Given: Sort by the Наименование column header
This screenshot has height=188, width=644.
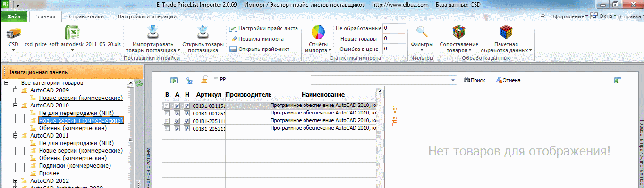Looking at the screenshot, I should pos(323,95).
